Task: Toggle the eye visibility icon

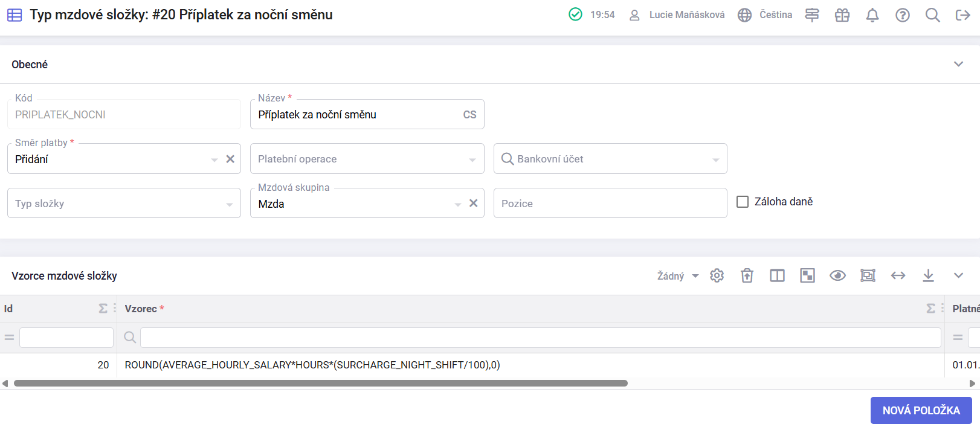Action: (838, 275)
